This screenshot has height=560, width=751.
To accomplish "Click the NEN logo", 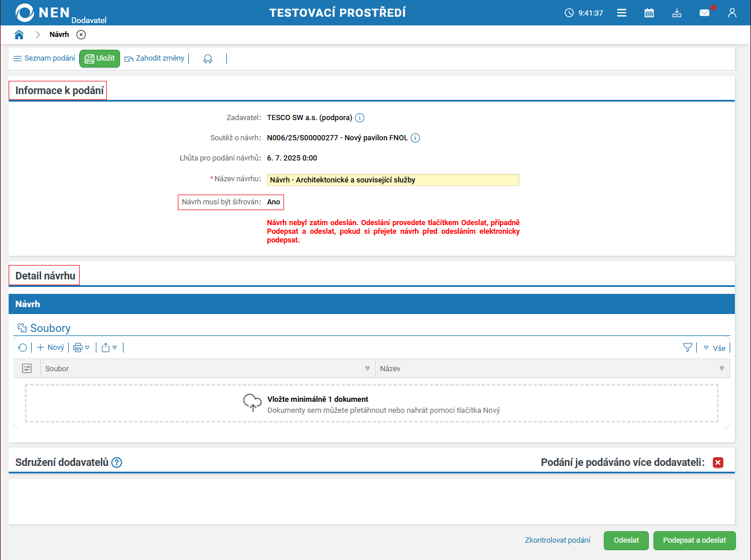I will click(x=43, y=12).
